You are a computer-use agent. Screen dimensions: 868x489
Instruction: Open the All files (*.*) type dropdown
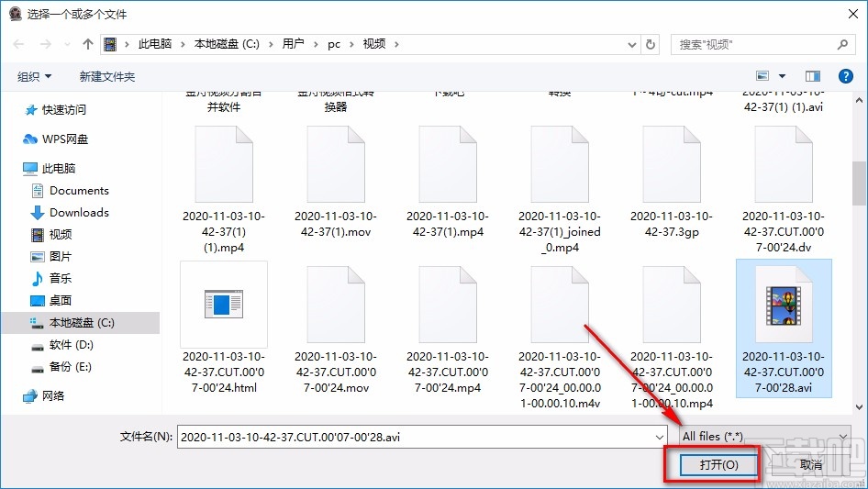pos(764,437)
